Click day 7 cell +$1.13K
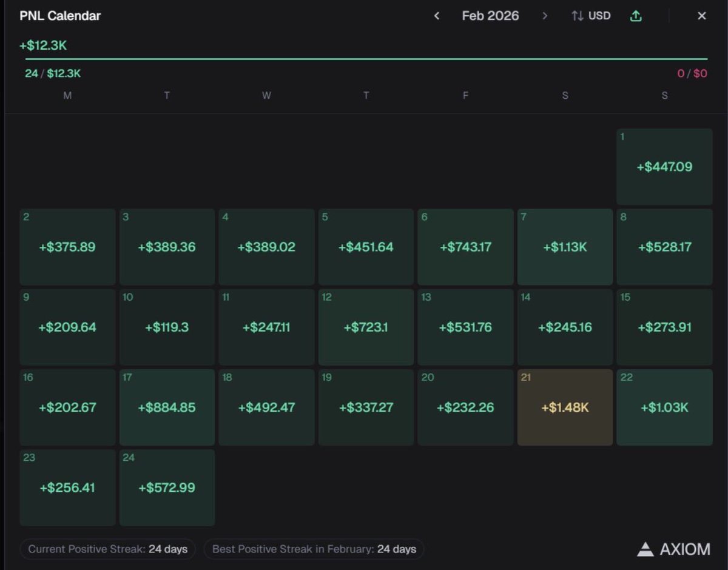Image resolution: width=728 pixels, height=570 pixels. (565, 247)
